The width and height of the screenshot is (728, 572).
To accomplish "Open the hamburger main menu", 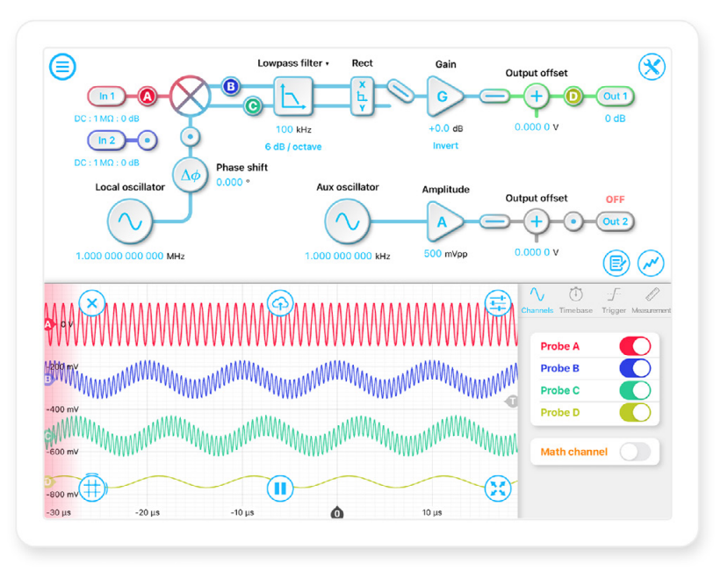I will pyautogui.click(x=62, y=66).
